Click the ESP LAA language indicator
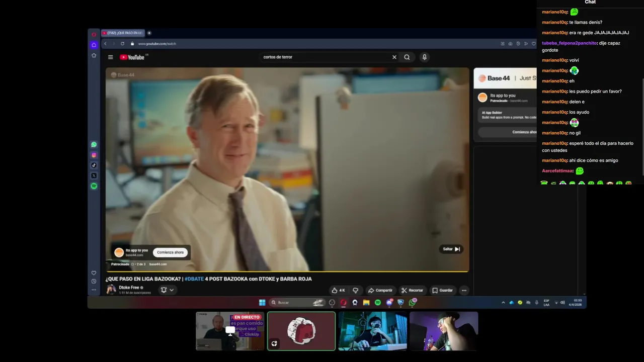 click(546, 303)
